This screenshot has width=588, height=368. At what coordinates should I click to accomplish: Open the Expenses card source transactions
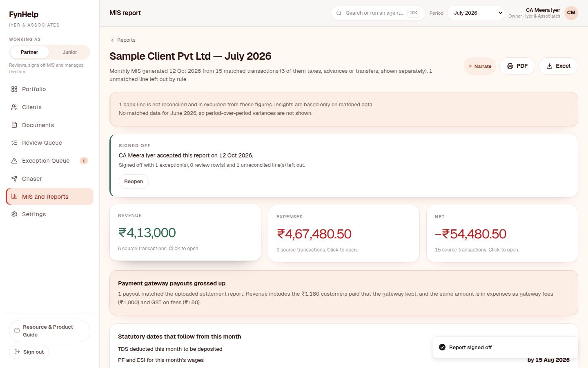click(x=344, y=233)
